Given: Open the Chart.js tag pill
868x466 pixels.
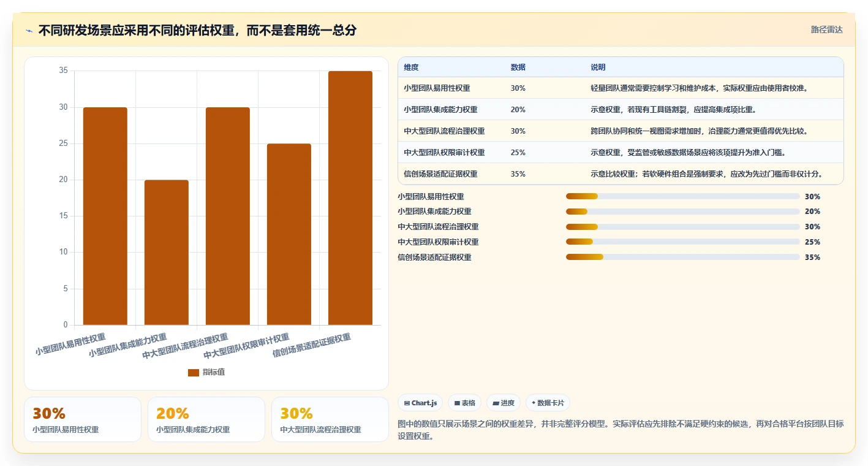Looking at the screenshot, I should pyautogui.click(x=421, y=403).
